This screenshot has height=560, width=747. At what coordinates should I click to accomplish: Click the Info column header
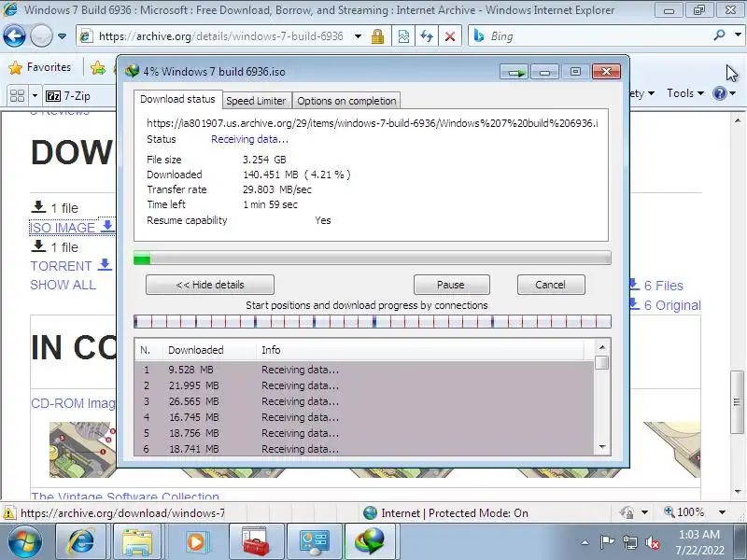pos(419,350)
